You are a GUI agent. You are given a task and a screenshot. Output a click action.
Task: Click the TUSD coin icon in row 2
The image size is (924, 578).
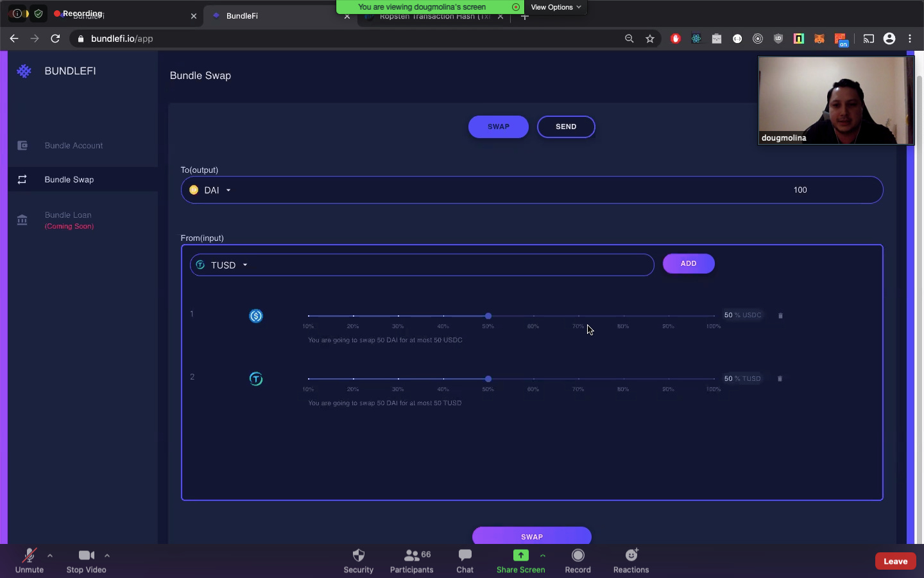256,379
